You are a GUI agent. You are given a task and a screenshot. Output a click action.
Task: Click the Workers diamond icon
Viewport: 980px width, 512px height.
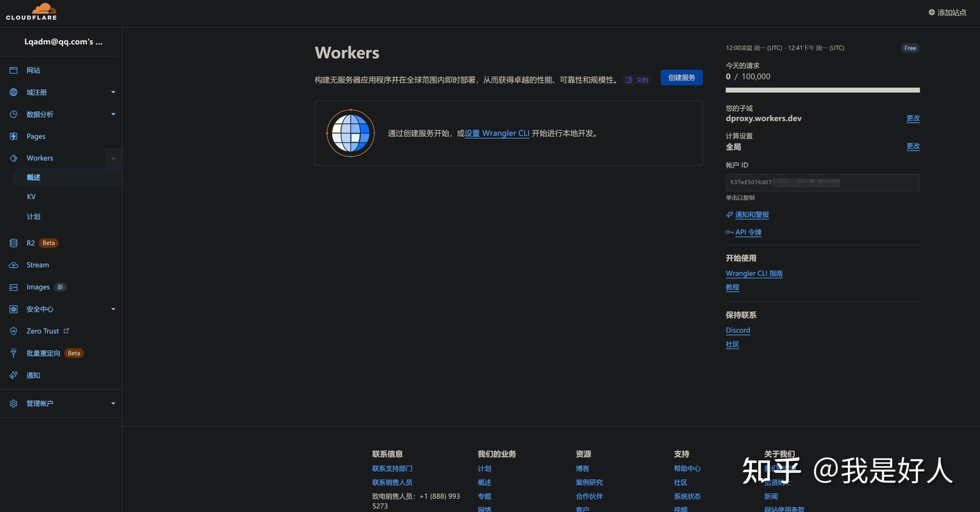pyautogui.click(x=13, y=158)
